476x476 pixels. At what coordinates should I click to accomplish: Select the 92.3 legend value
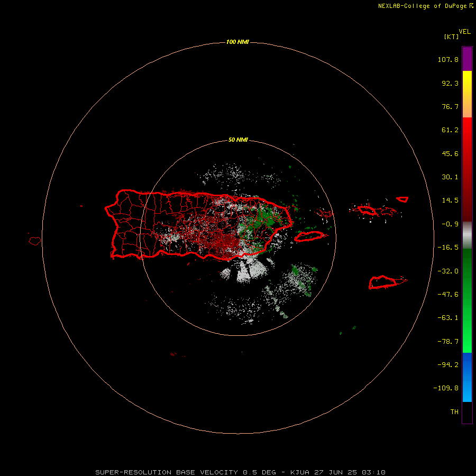[450, 83]
